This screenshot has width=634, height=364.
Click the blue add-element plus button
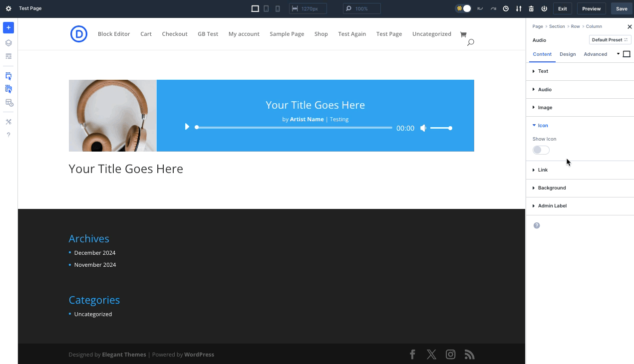[x=8, y=27]
